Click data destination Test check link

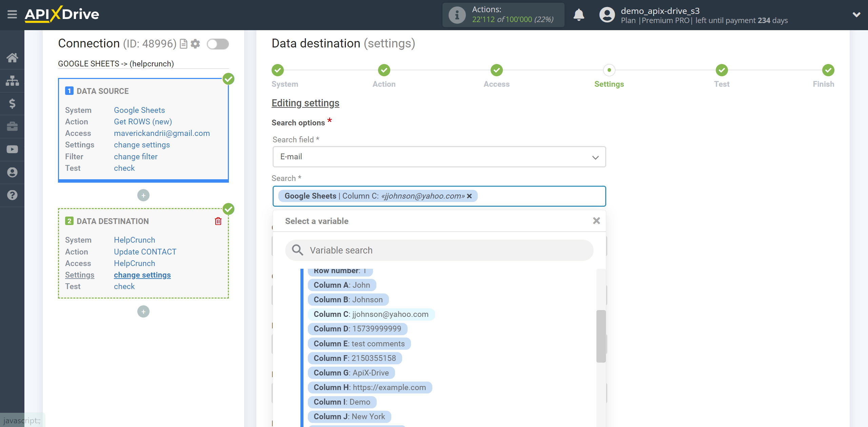pos(124,286)
